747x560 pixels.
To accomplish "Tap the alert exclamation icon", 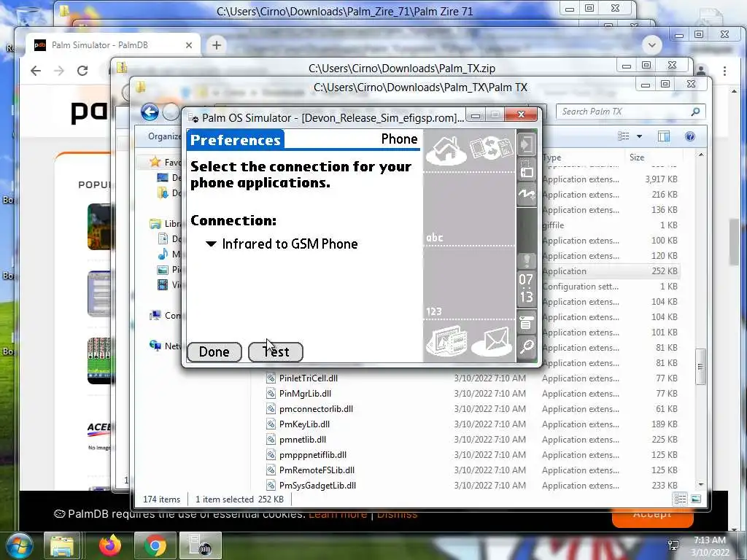I will (x=527, y=260).
